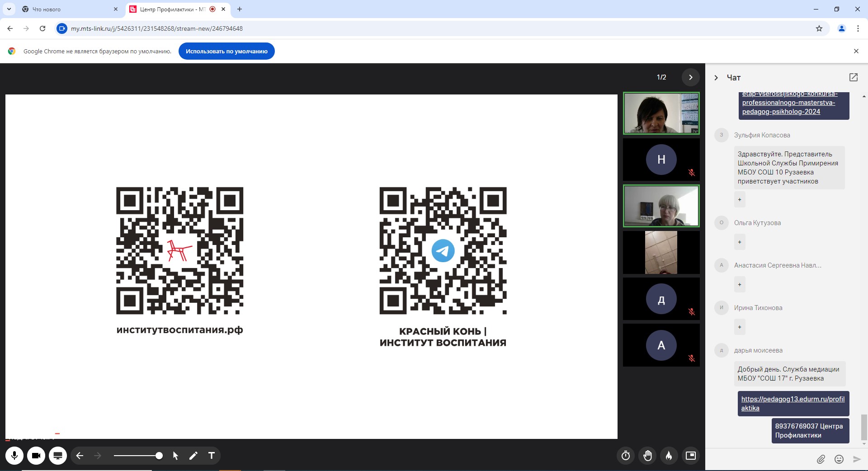This screenshot has width=868, height=471.
Task: Select the top participant video thumbnail
Action: pos(661,113)
